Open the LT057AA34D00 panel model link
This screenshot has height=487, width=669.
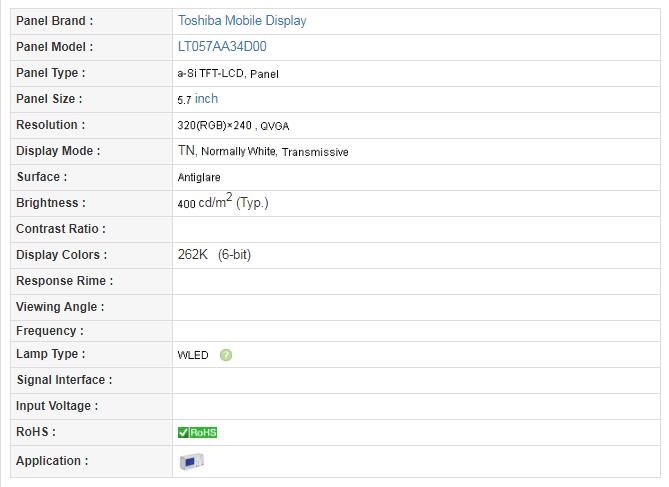(222, 47)
